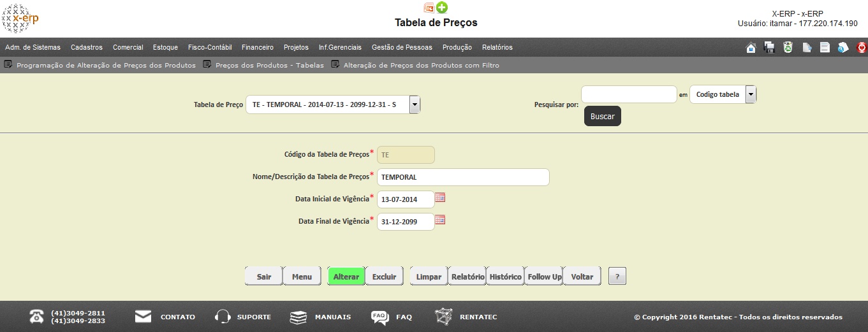Open the RENTATEC footer link
Viewport: 868px width, 332px height.
click(478, 317)
